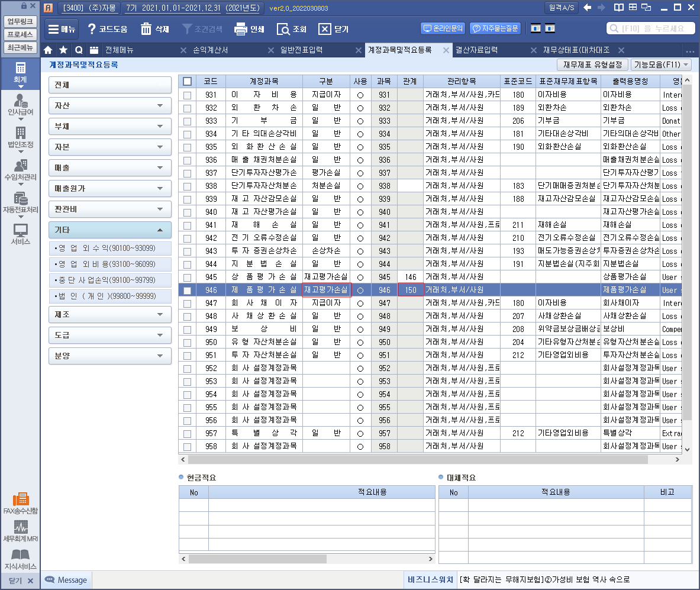Viewport: 700px width, 590px height.
Task: Click the 삭제 trash icon in toolbar
Action: (x=147, y=29)
